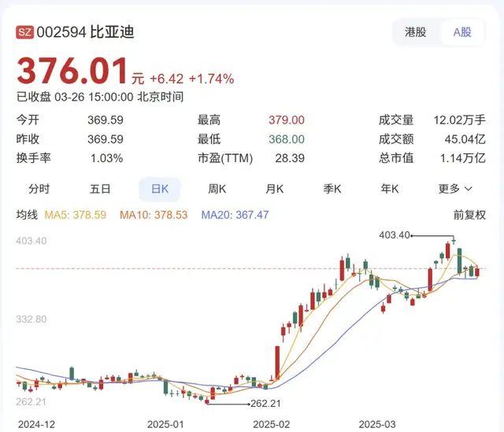Viewport: 504px width, 432px height.
Task: Click the 262.21 low annotation on chart
Action: coord(265,404)
